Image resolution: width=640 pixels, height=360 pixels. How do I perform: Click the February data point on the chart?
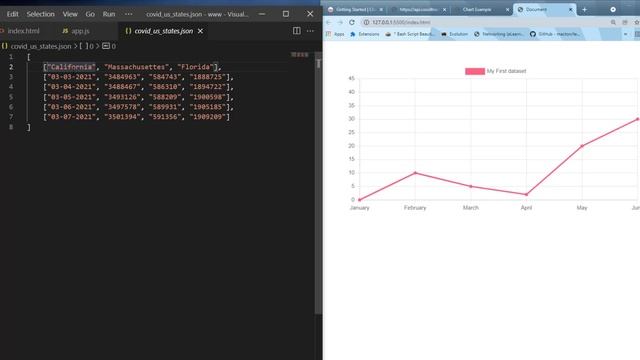coord(415,173)
